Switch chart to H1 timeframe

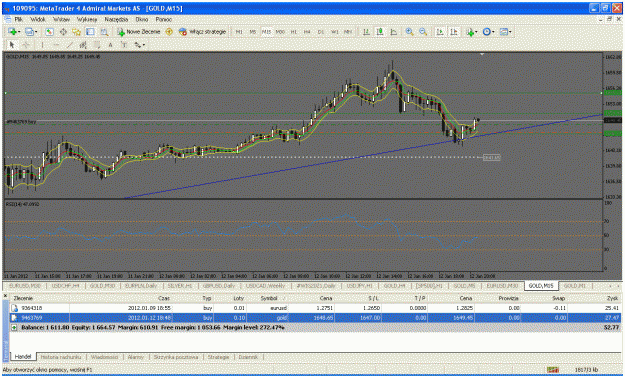(x=294, y=32)
